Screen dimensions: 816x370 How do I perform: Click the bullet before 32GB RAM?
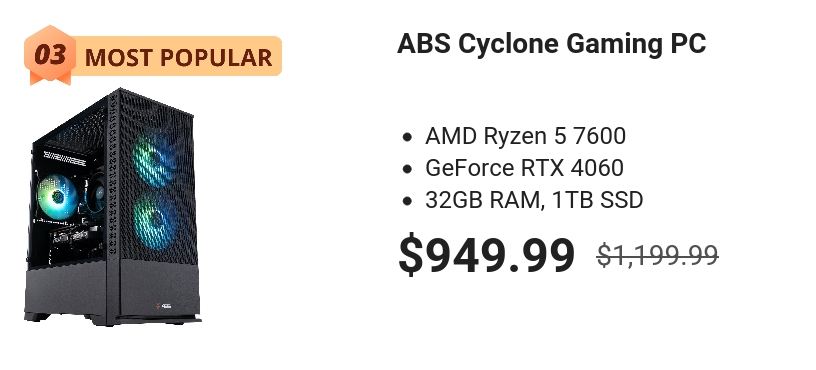[x=407, y=201]
